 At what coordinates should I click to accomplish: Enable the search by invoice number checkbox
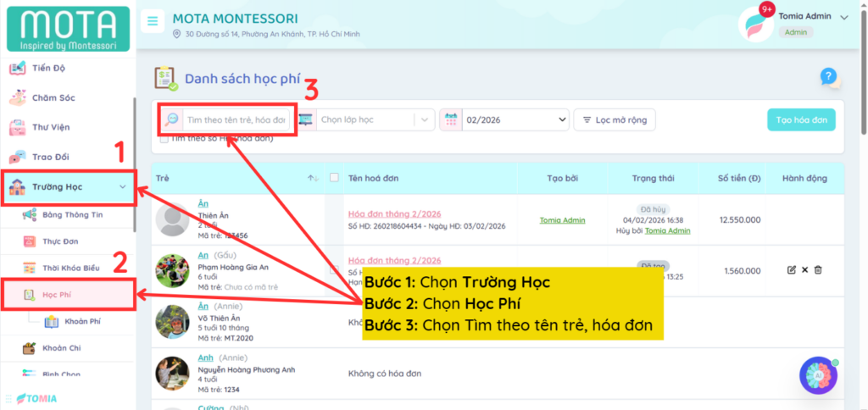(x=164, y=138)
